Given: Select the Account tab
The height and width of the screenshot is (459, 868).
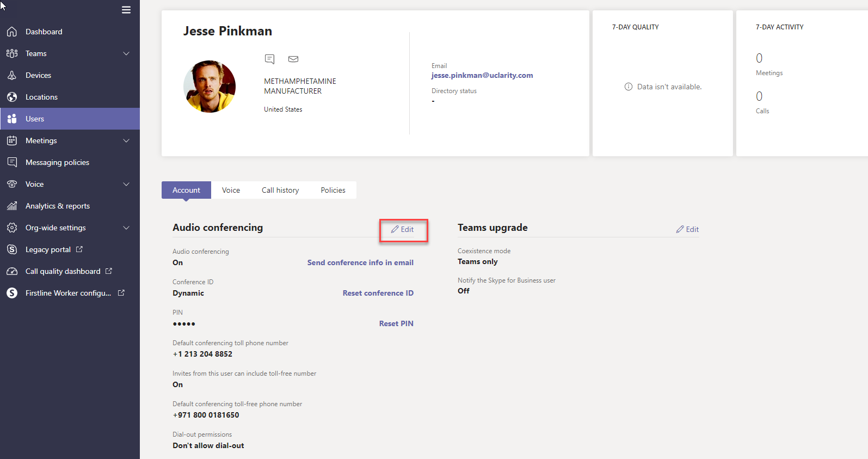Looking at the screenshot, I should (x=186, y=190).
